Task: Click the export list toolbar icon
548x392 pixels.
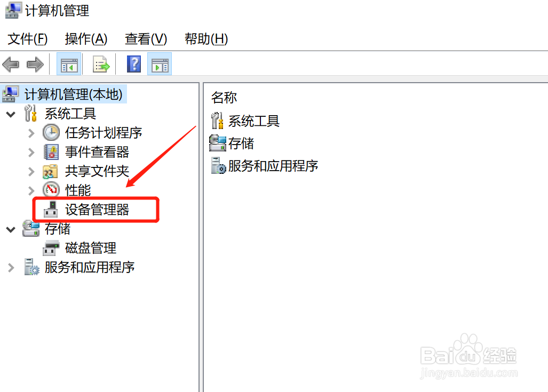Action: (x=101, y=65)
